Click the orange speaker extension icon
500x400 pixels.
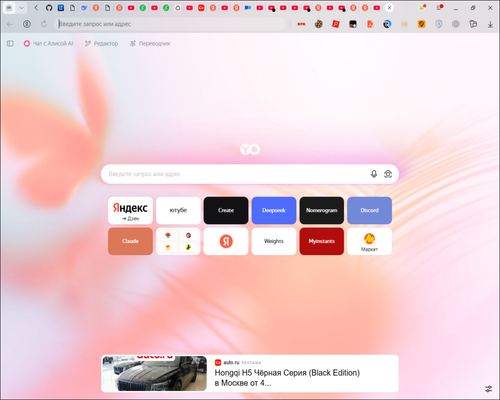click(x=404, y=24)
